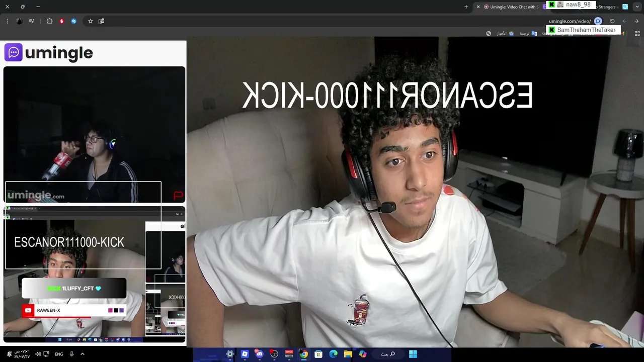Open the Voicemeeter taskbar icon
Screen dimensions: 644x362
pos(289,354)
